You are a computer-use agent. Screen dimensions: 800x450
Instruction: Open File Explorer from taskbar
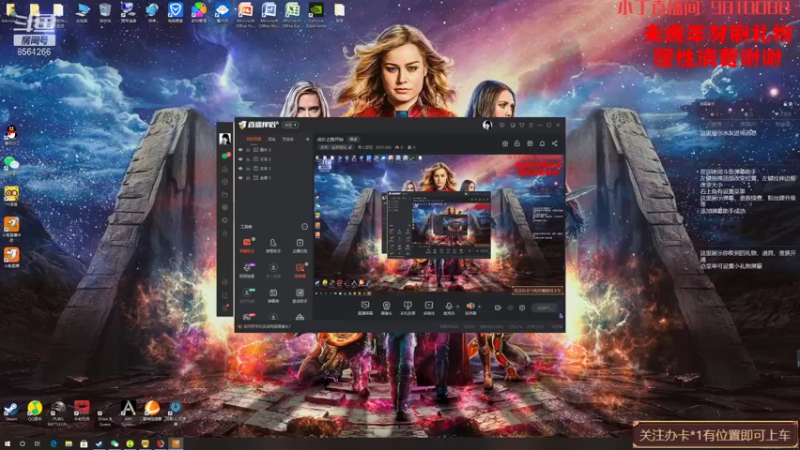point(68,444)
